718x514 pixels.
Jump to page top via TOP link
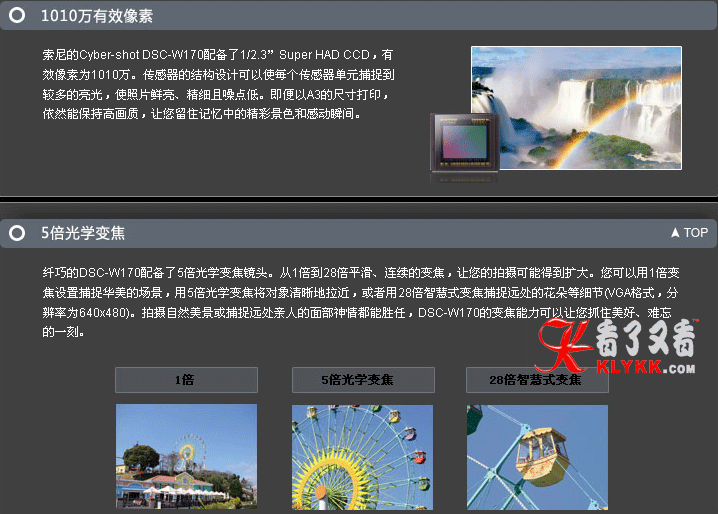point(690,233)
